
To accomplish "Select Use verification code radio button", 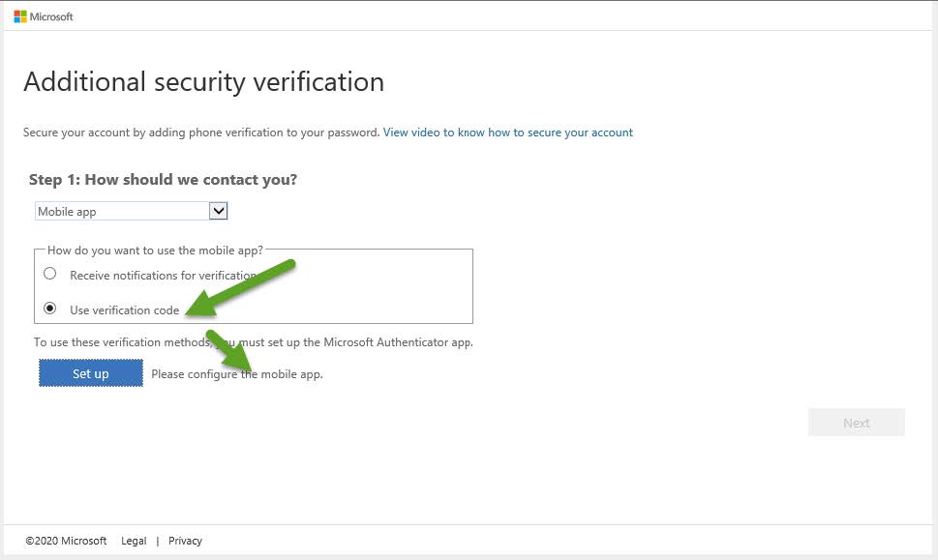I will click(50, 309).
